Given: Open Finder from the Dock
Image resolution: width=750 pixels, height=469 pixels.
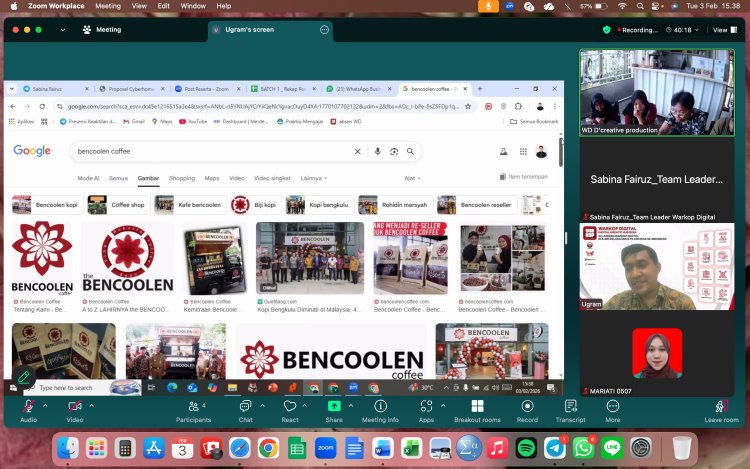Looking at the screenshot, I should click(x=68, y=448).
